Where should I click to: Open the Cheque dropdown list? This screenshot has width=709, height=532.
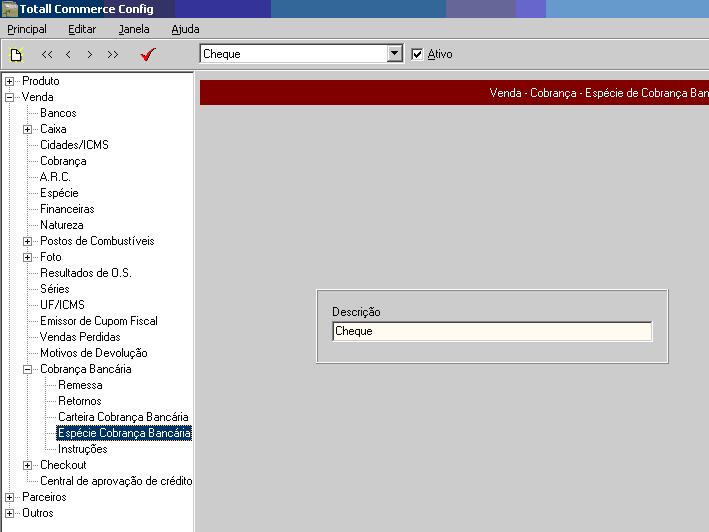pyautogui.click(x=394, y=54)
